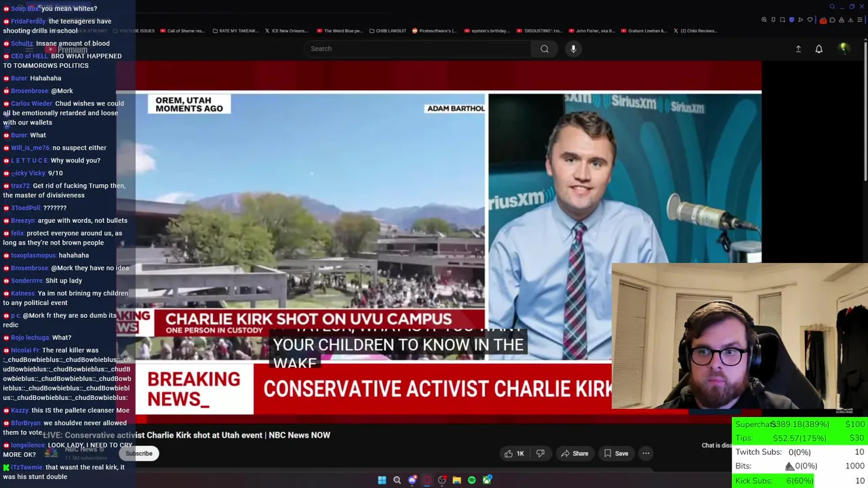Click chat username 'FridaFerddy'
868x488 pixels.
[28, 21]
